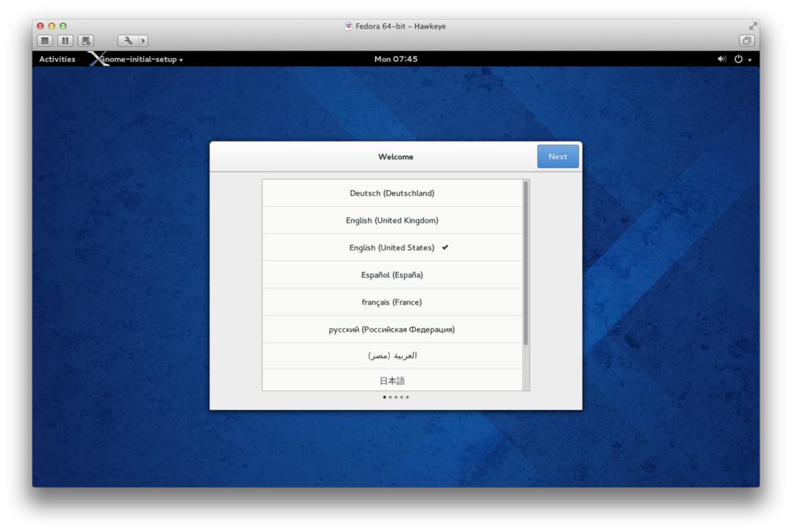The width and height of the screenshot is (792, 532).
Task: Choose English (United Kingdom) option
Action: pos(392,220)
